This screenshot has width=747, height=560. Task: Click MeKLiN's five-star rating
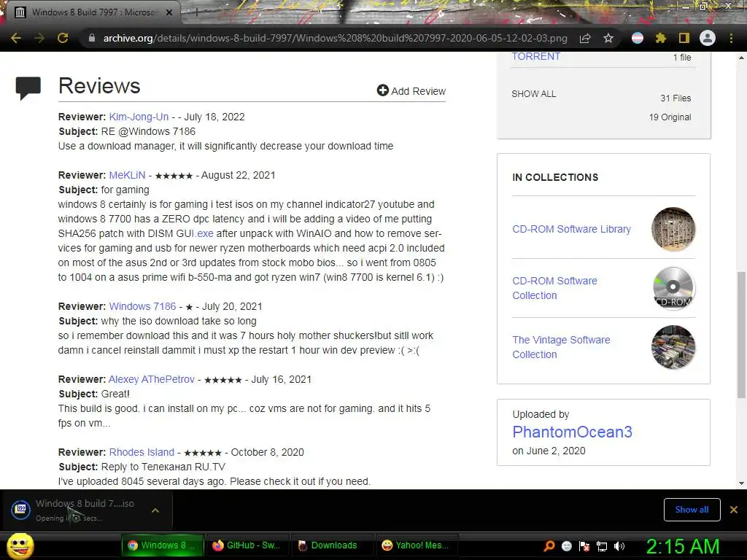pos(174,176)
